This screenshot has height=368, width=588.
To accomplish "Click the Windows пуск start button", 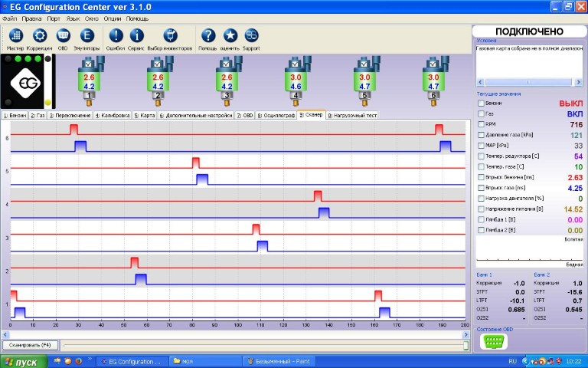I will (23, 361).
